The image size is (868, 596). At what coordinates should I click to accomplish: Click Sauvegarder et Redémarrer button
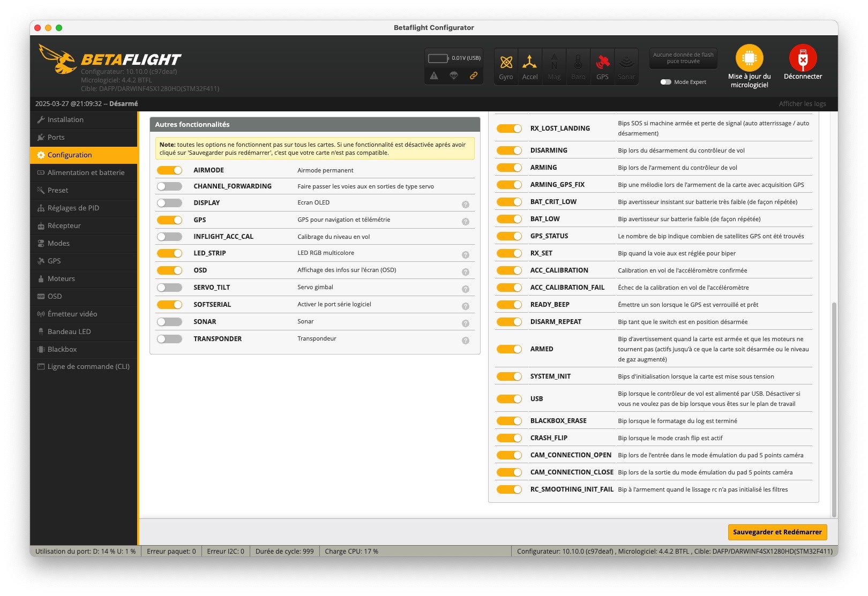pyautogui.click(x=777, y=532)
